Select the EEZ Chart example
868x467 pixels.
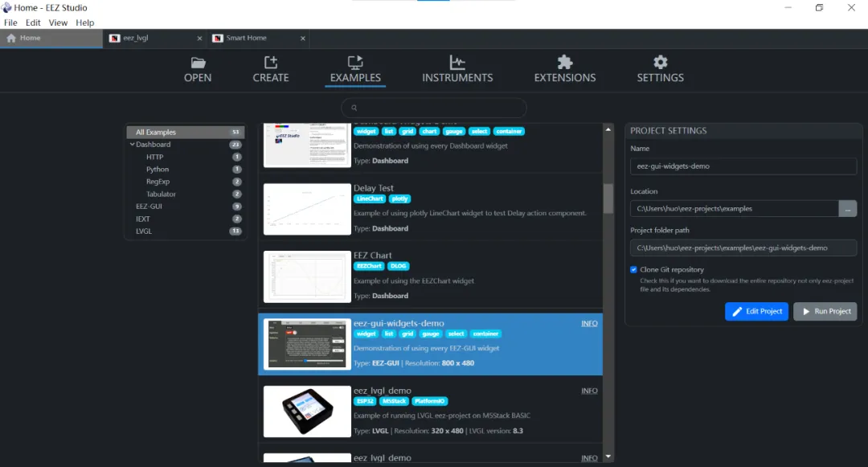pyautogui.click(x=430, y=276)
